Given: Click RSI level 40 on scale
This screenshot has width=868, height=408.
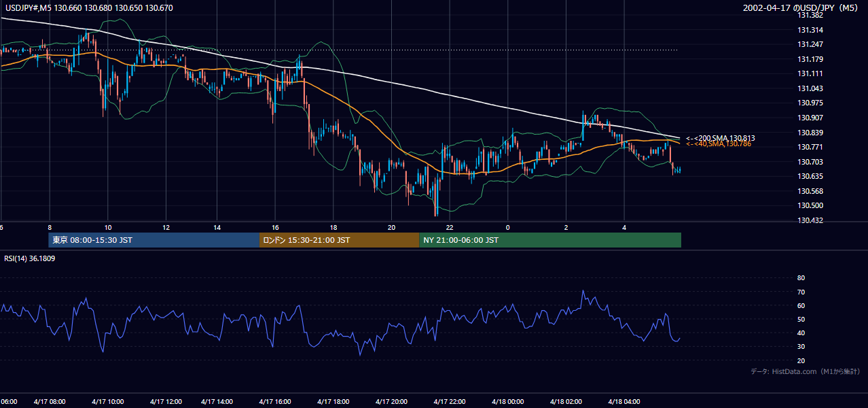Looking at the screenshot, I should pos(801,333).
